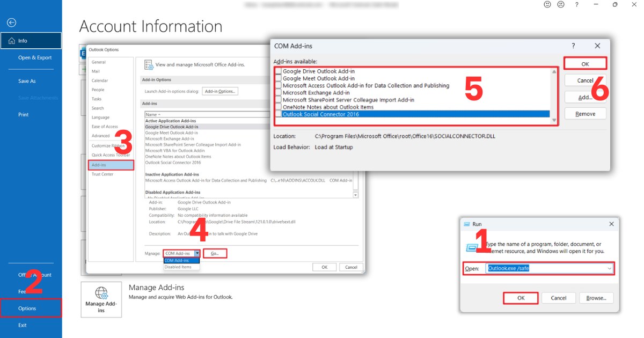Toggle Outlook Social Connector 2016 checkbox
Image resolution: width=644 pixels, height=338 pixels.
point(278,114)
